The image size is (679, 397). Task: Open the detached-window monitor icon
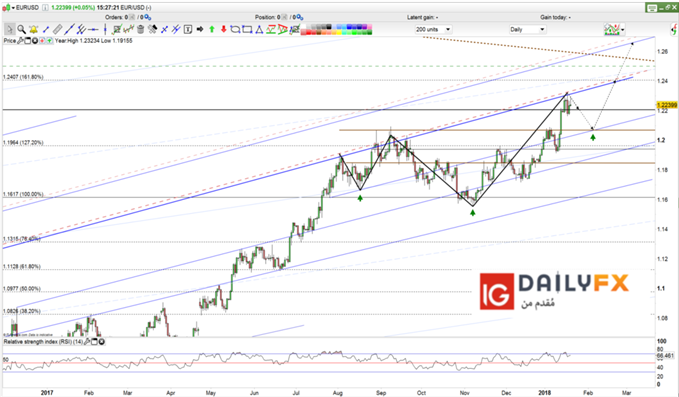pyautogui.click(x=651, y=8)
